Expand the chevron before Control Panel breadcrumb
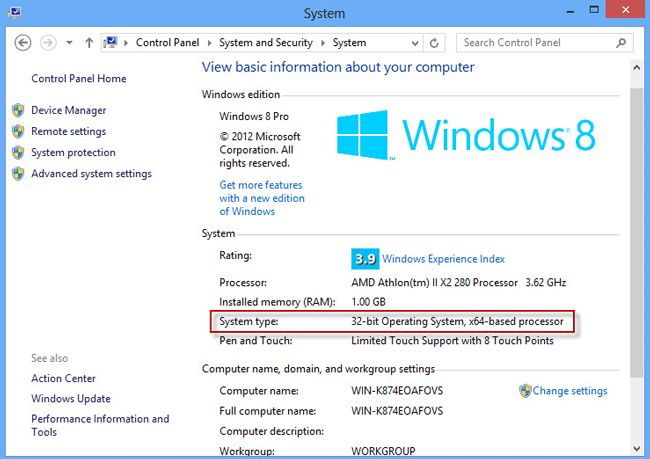 126,43
